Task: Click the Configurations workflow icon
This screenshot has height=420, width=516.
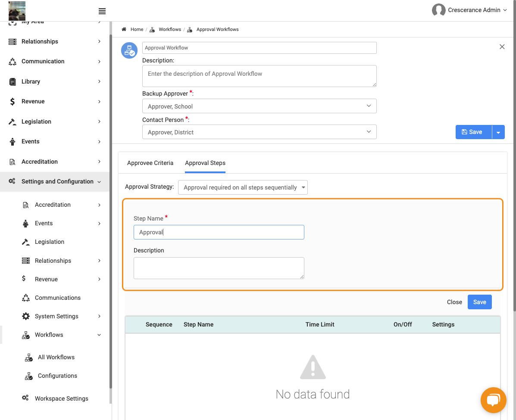Action: click(28, 376)
